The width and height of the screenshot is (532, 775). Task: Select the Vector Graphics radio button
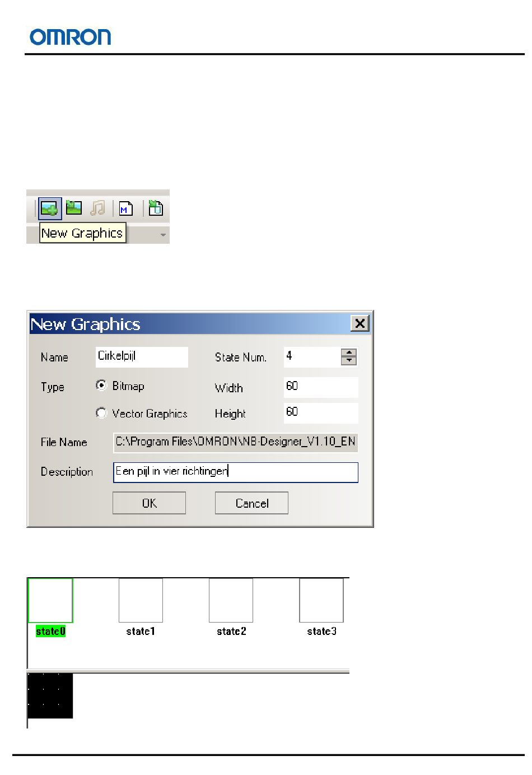[x=101, y=413]
